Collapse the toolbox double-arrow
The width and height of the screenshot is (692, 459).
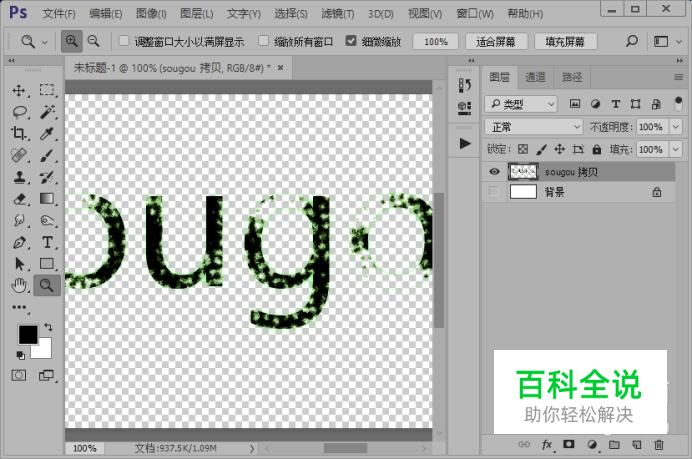pos(11,60)
